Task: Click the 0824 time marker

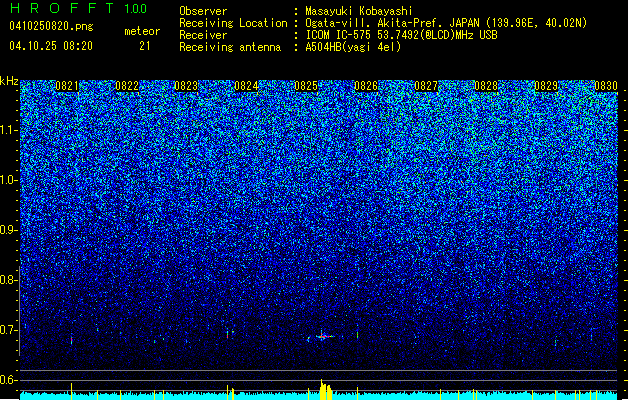Action: pos(246,86)
